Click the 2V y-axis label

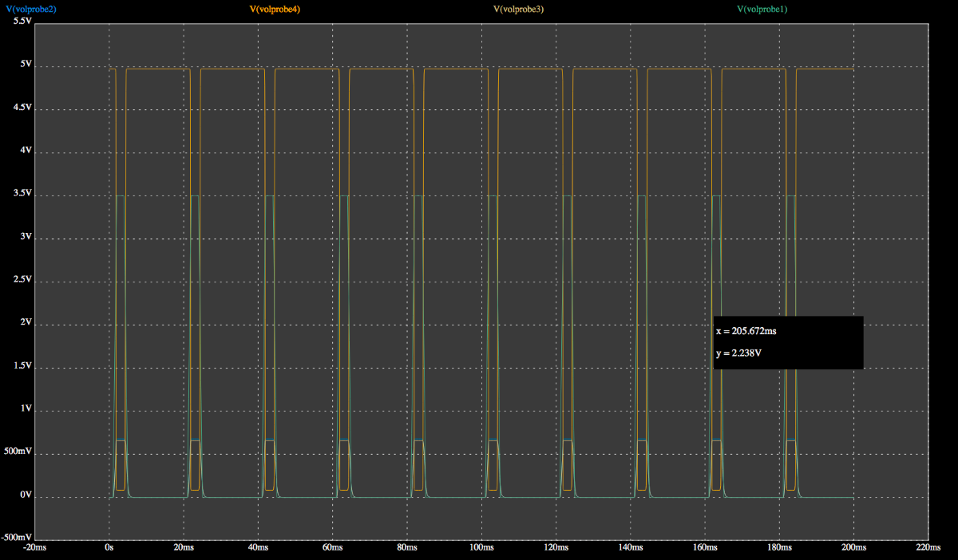[x=25, y=322]
